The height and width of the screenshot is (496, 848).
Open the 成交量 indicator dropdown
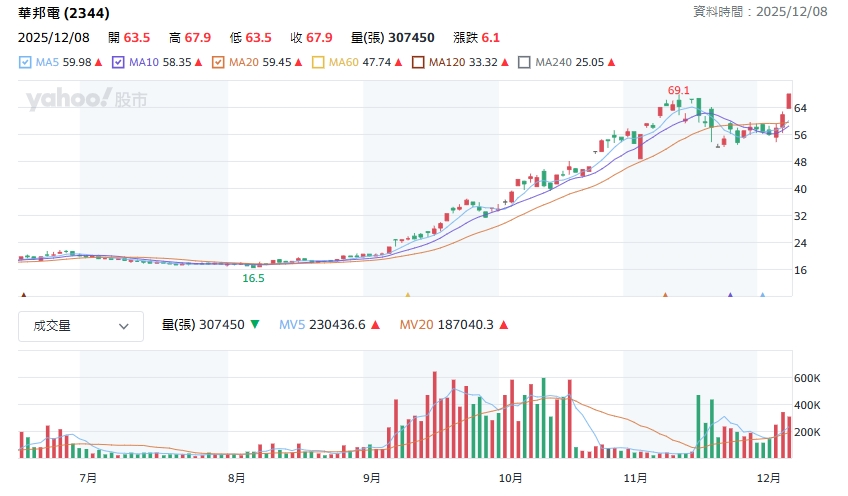point(80,325)
